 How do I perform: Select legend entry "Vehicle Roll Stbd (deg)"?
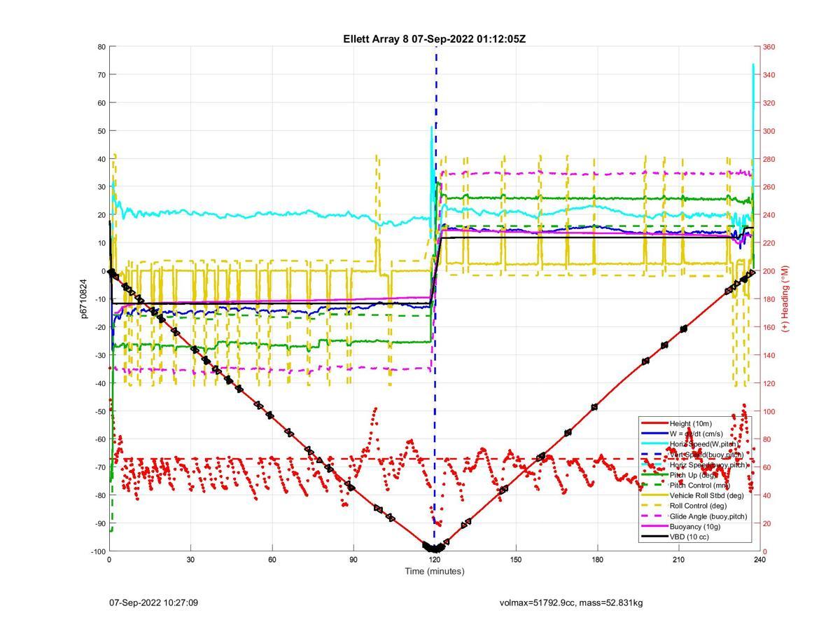706,496
